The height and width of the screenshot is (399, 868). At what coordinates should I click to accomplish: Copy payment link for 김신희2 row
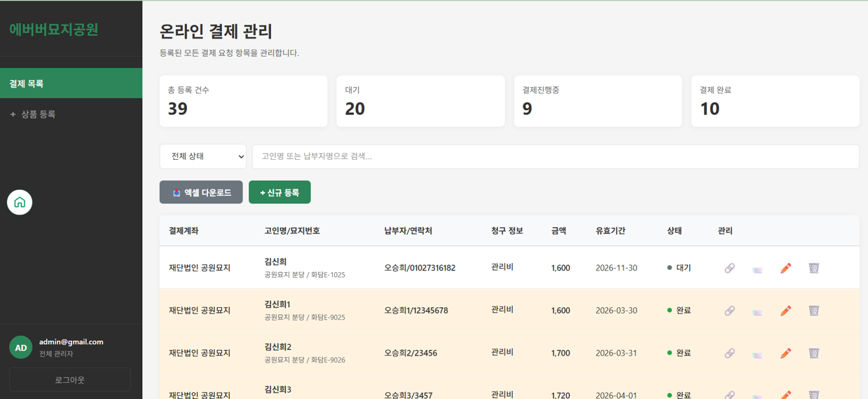(729, 353)
